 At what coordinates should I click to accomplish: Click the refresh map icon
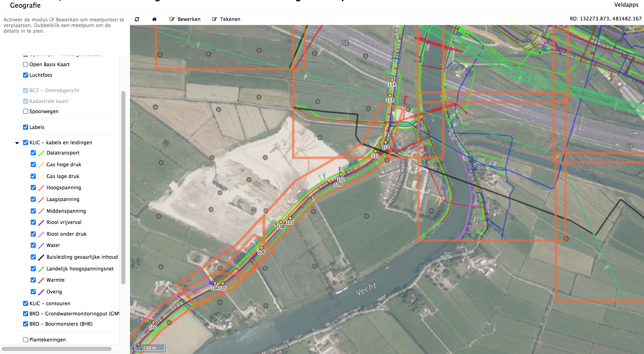click(x=137, y=19)
